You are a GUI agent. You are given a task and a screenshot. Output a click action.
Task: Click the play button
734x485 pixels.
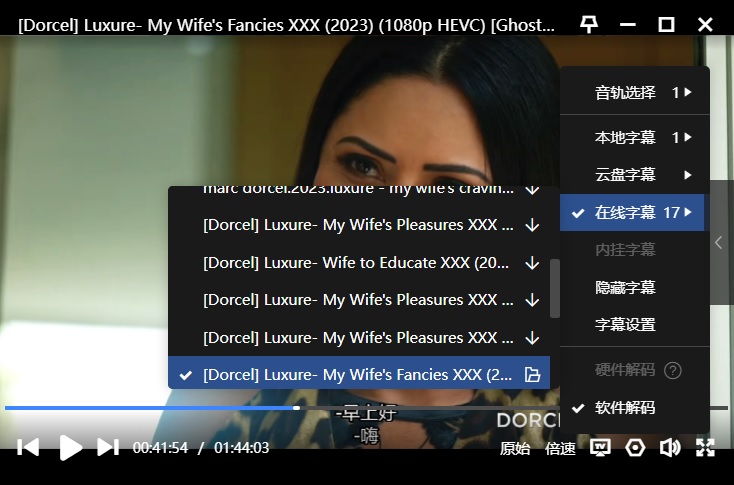(x=70, y=447)
